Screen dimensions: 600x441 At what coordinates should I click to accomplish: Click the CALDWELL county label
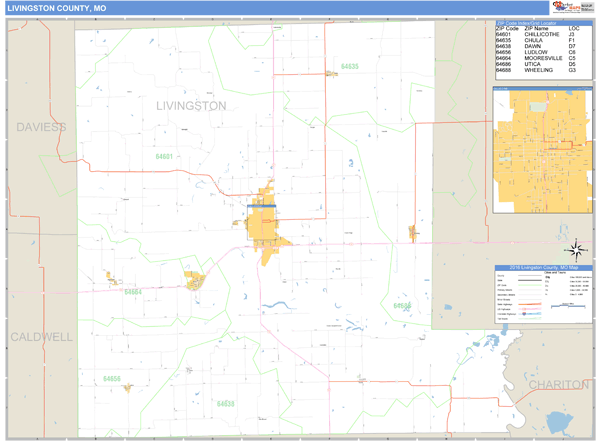pos(41,337)
